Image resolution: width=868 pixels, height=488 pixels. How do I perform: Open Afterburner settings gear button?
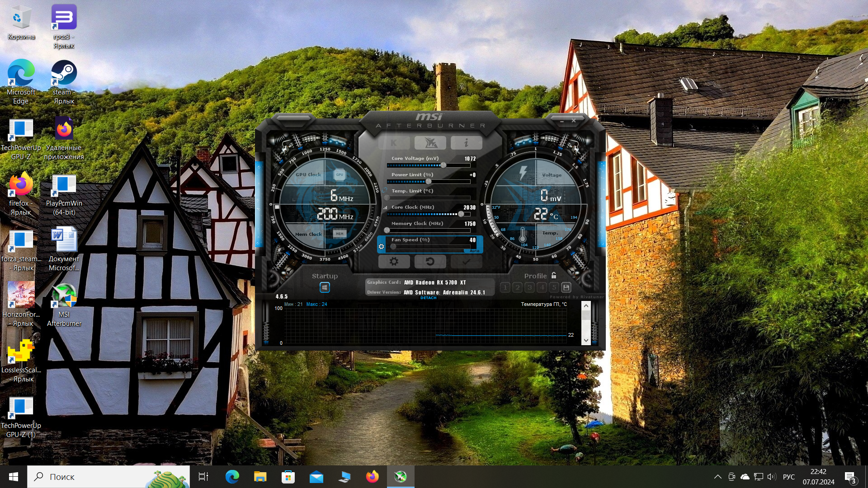394,262
